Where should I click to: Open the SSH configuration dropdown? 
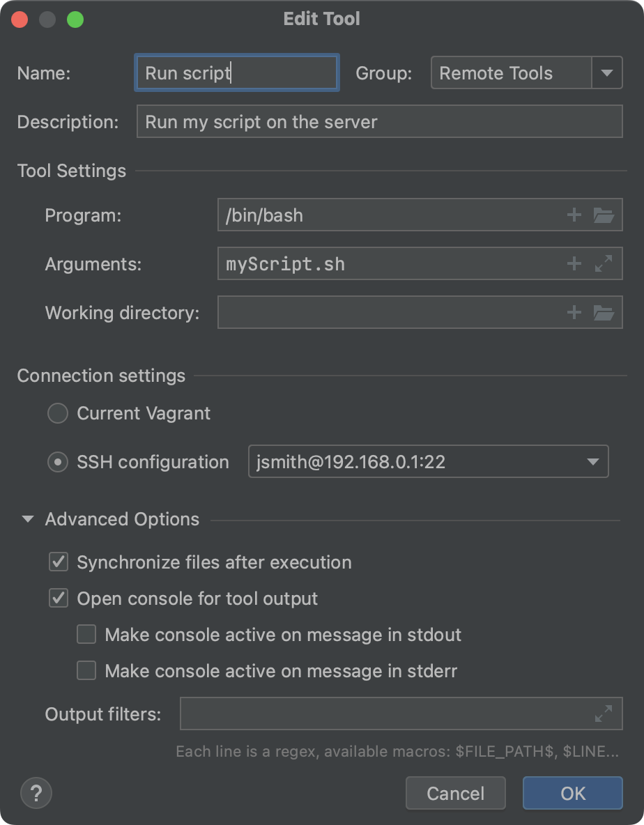(592, 461)
